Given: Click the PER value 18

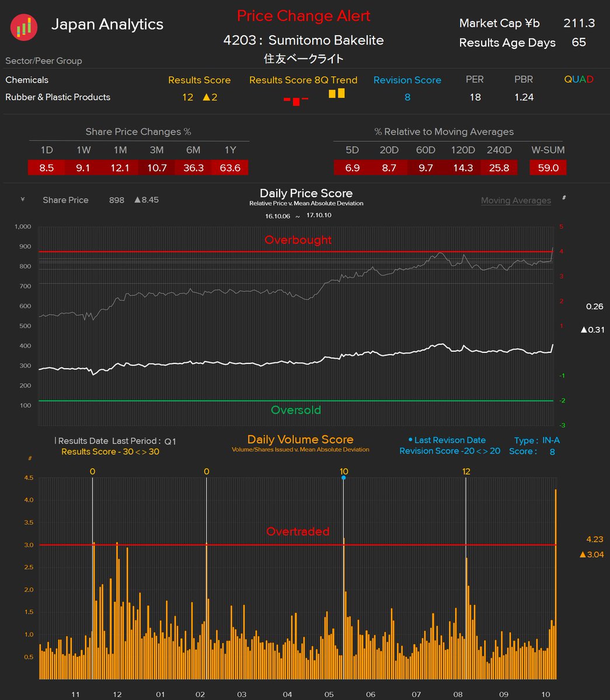Looking at the screenshot, I should [475, 97].
